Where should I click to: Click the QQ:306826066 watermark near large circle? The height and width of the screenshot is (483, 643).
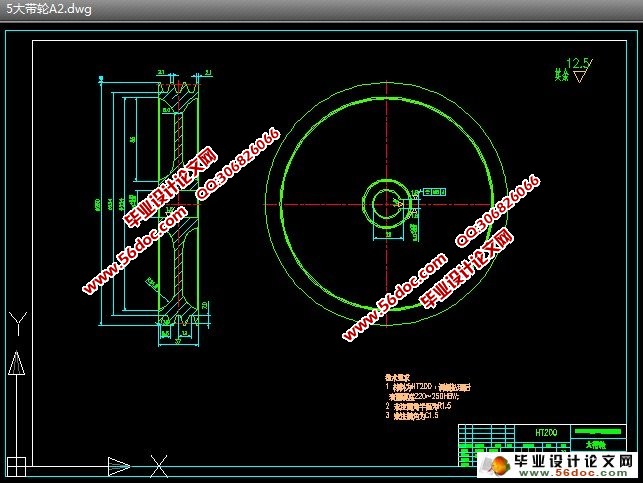tap(498, 210)
